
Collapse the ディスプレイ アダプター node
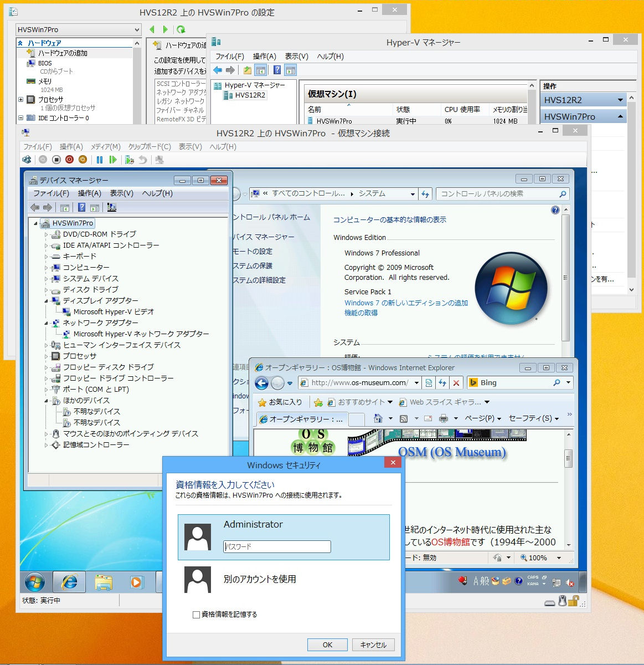coord(47,301)
